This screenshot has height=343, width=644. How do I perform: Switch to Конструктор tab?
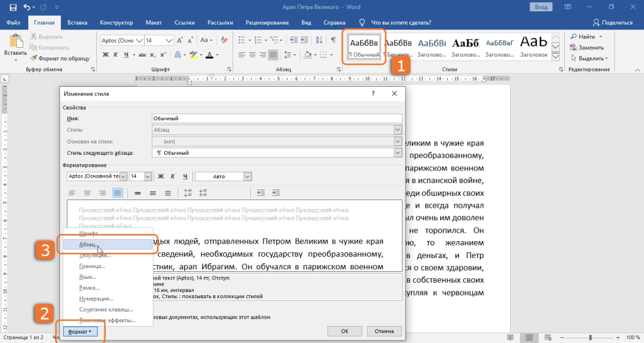116,23
